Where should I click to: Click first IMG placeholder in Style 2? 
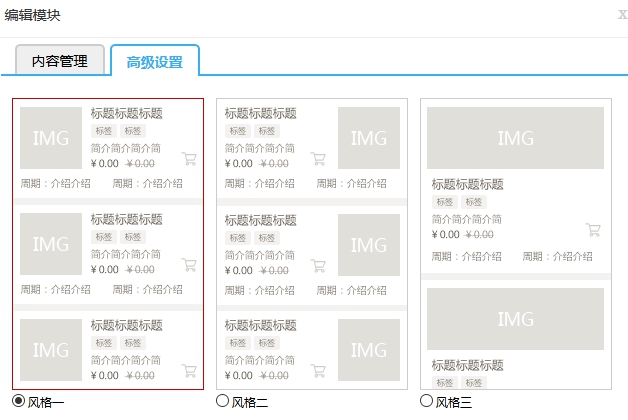point(369,138)
